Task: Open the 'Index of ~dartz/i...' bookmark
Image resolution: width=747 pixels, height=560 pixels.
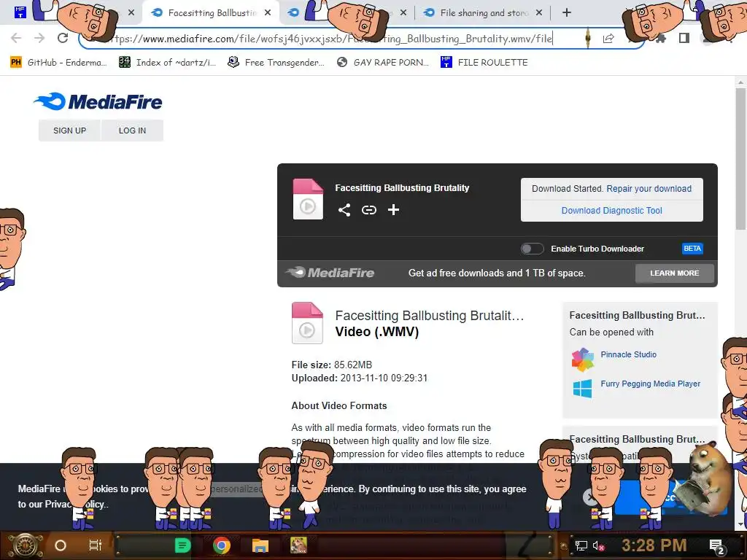Action: coord(167,63)
